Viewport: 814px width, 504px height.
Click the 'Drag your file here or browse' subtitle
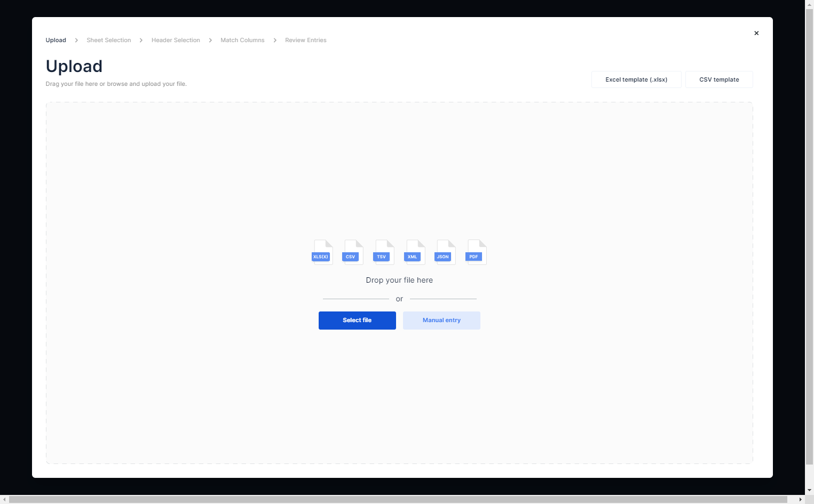(x=116, y=84)
